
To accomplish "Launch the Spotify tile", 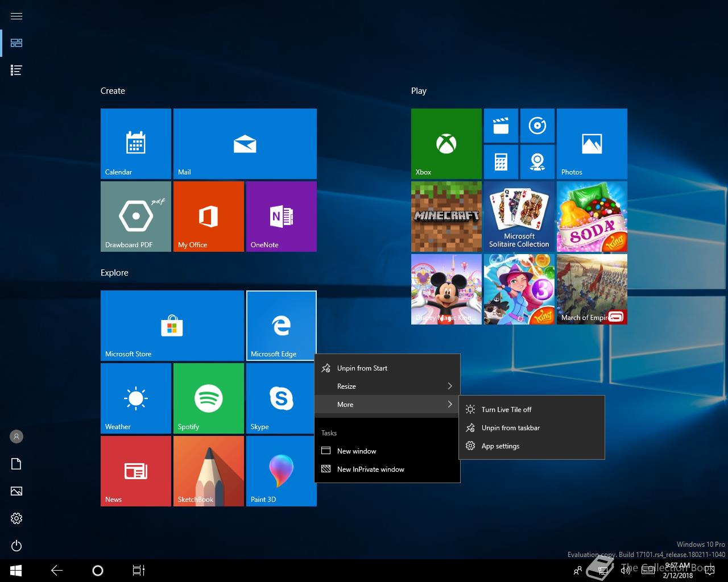I will tap(209, 398).
